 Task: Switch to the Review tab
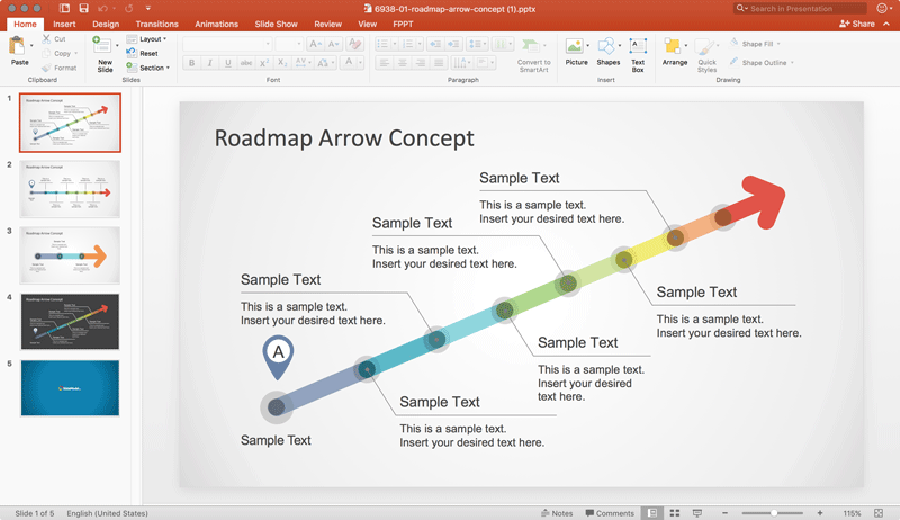point(328,24)
